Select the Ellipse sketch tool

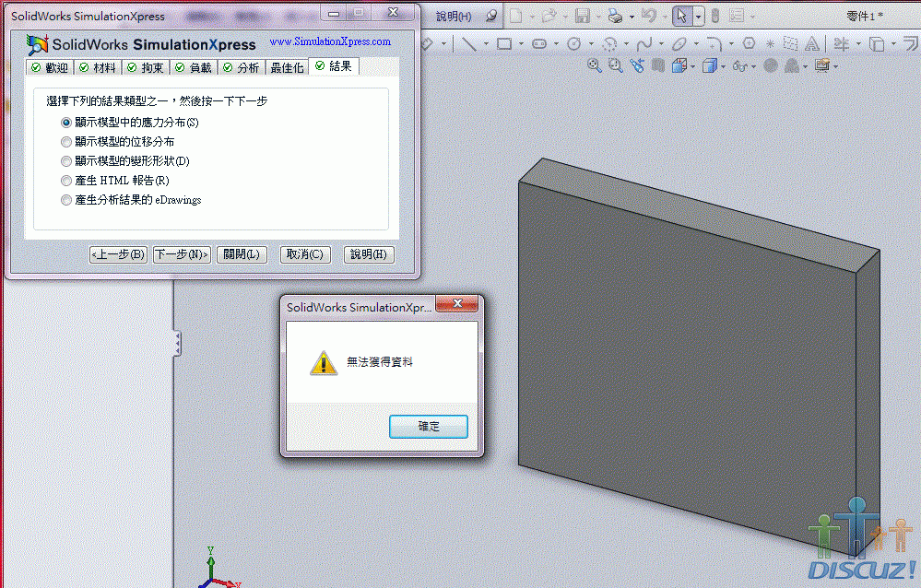pos(679,43)
